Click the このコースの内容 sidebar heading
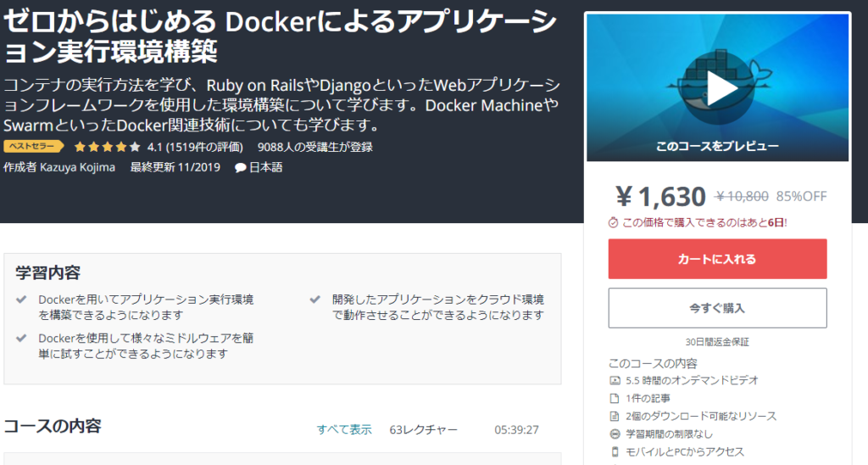The image size is (868, 465). coord(653,363)
